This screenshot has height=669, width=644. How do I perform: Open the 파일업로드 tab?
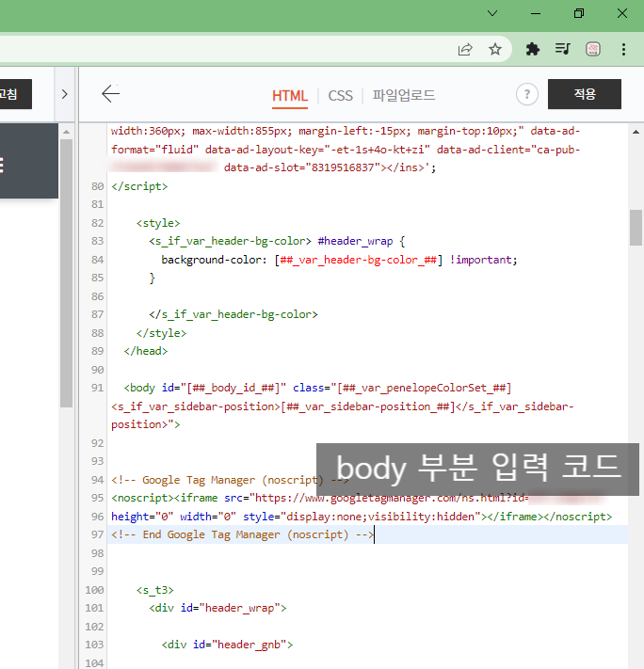coord(404,95)
